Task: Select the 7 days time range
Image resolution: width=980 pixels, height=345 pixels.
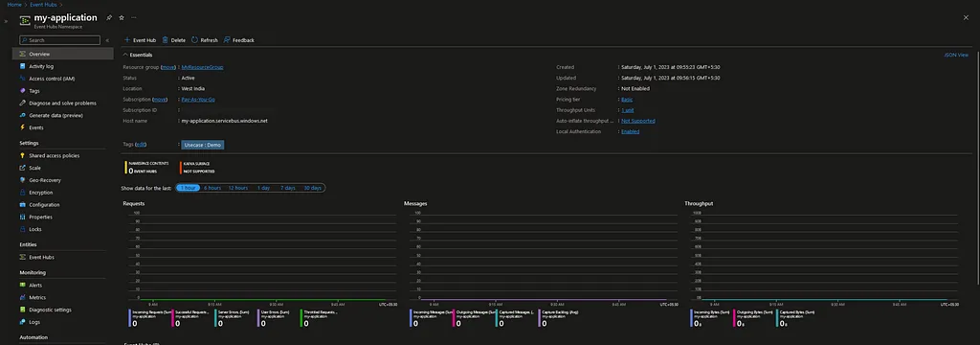Action: click(287, 188)
